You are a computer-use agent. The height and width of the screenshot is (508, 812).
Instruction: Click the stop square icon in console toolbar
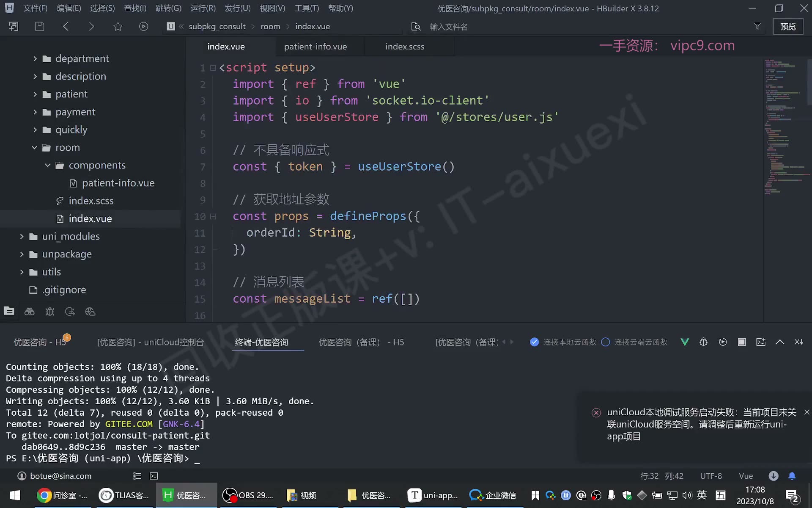click(742, 342)
